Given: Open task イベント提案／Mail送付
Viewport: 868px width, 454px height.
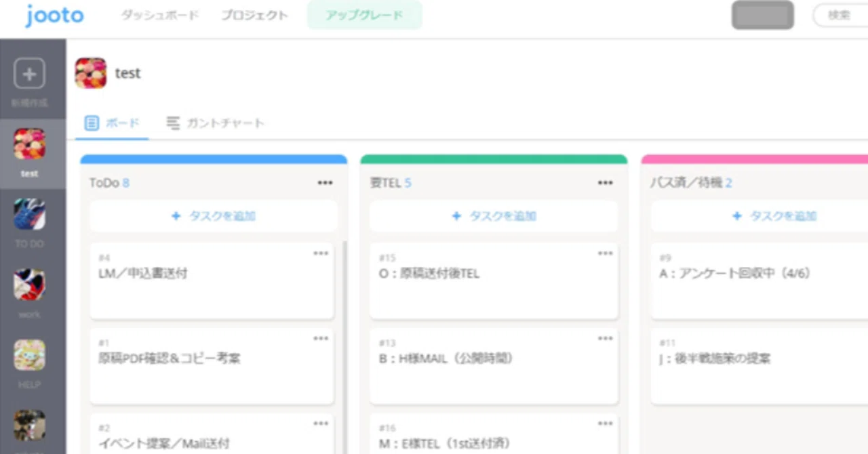Looking at the screenshot, I should point(212,434).
